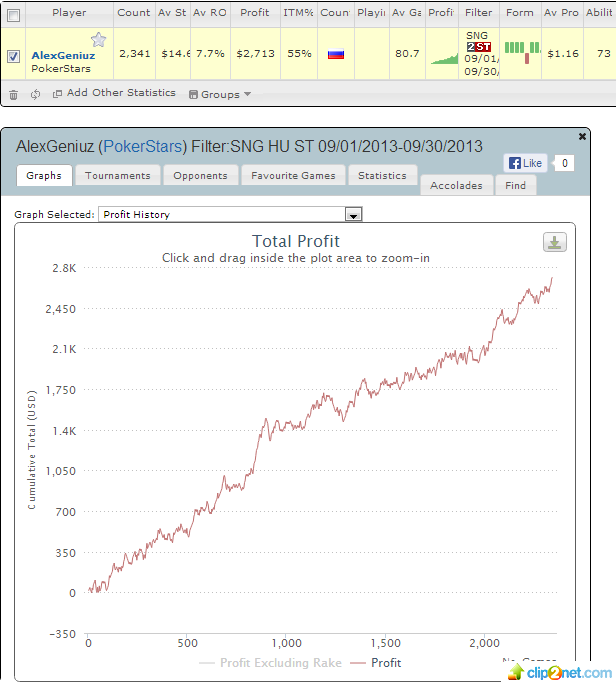Sort by the Count column header
Image resolution: width=616 pixels, height=683 pixels.
(x=134, y=13)
